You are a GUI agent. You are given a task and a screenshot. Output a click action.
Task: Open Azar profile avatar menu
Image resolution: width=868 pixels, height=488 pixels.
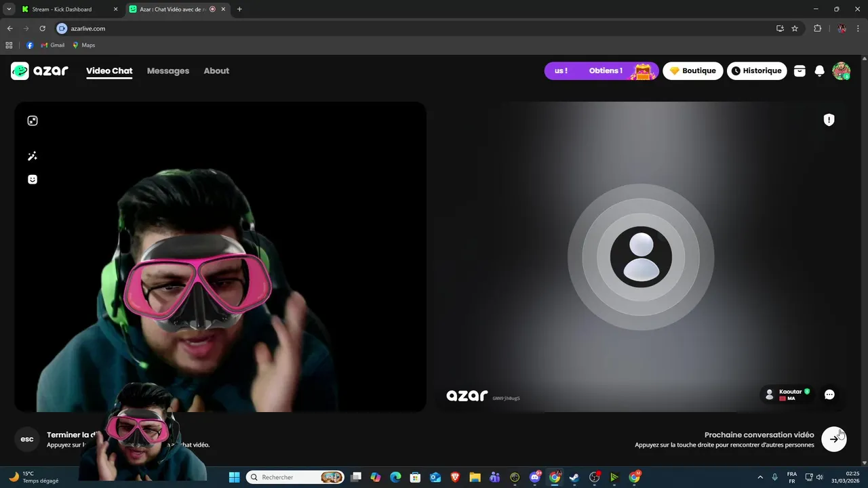point(842,70)
